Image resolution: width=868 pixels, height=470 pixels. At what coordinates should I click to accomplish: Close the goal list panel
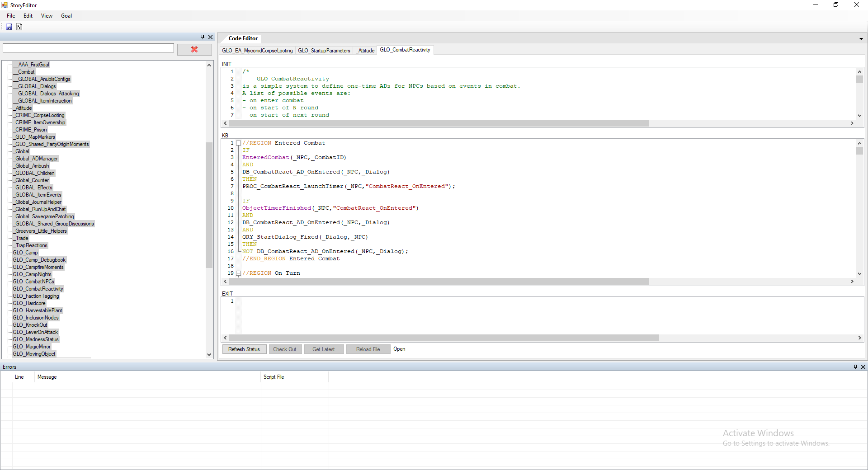pos(210,37)
